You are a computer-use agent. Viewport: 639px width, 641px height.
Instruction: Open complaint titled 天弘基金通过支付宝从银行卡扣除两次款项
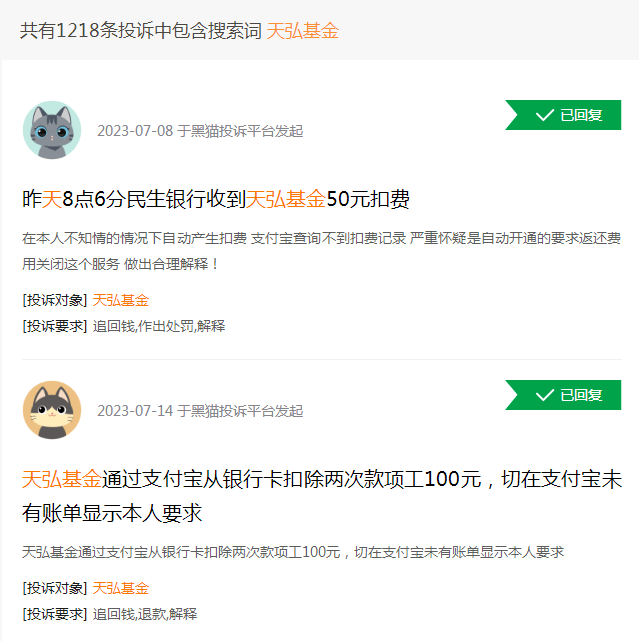coord(322,496)
